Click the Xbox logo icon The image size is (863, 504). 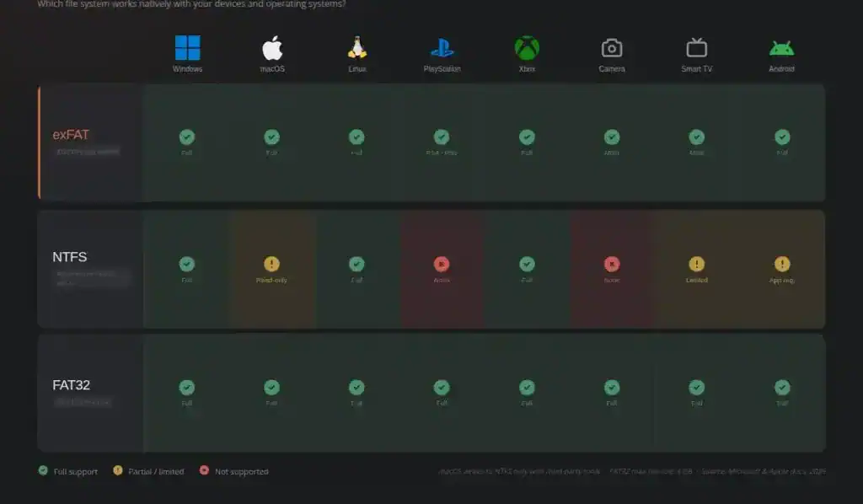pos(527,48)
